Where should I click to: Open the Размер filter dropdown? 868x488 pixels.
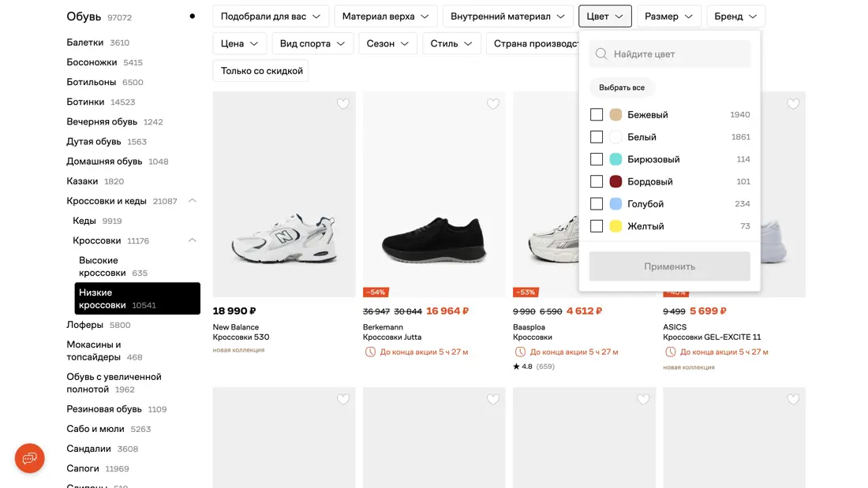pyautogui.click(x=668, y=17)
